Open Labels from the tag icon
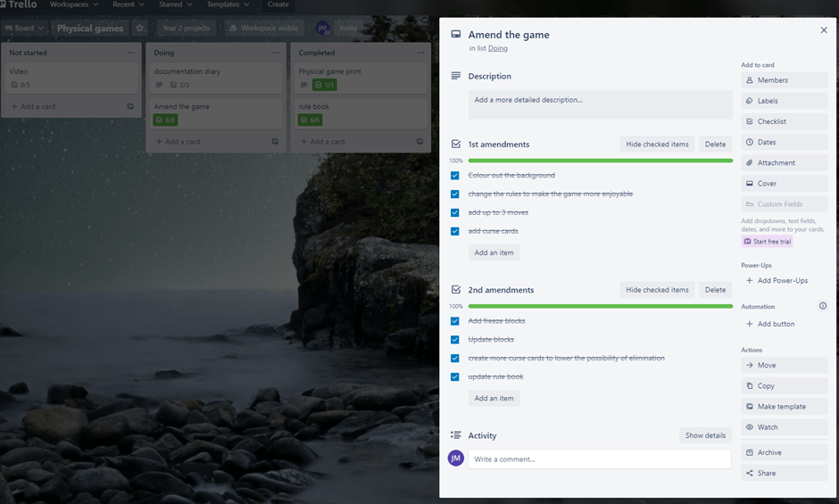The width and height of the screenshot is (839, 504). (x=750, y=101)
